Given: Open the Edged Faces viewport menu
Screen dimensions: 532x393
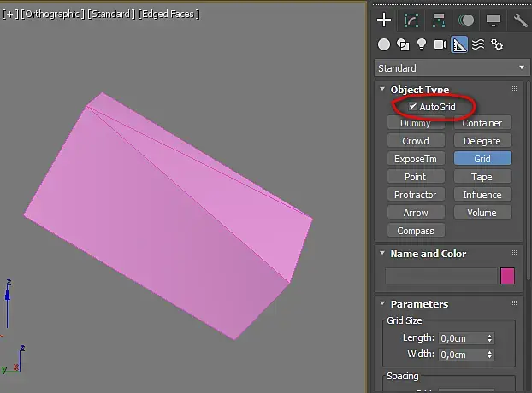Looking at the screenshot, I should tap(168, 14).
